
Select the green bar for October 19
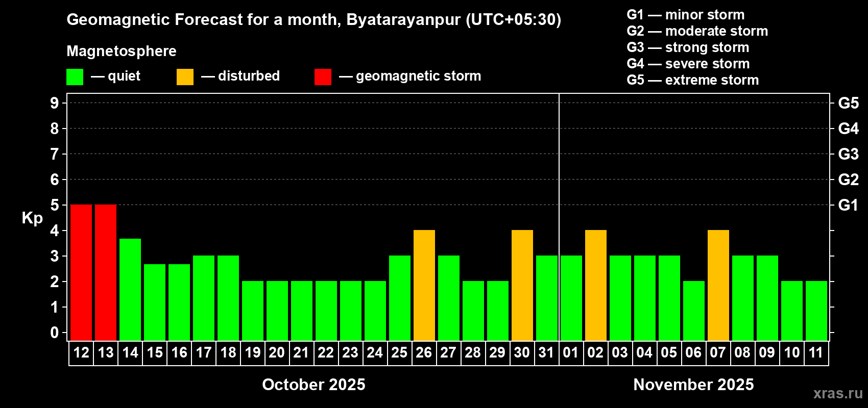pyautogui.click(x=253, y=311)
